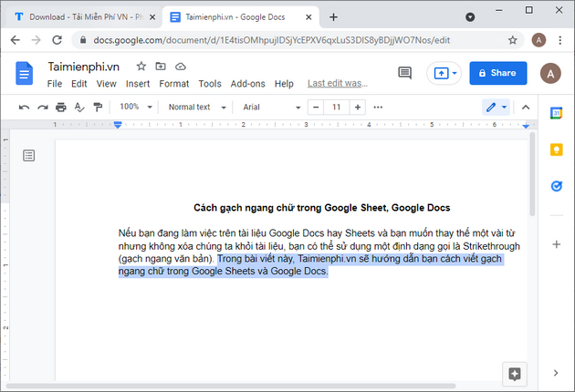Open Google Tasks side panel
The height and width of the screenshot is (392, 575).
coord(557,186)
